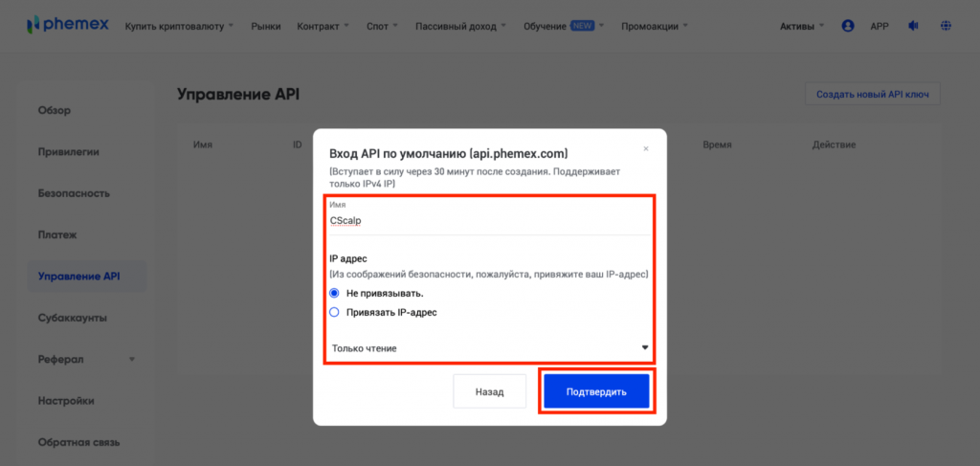Expand the 'Контракт' menu
This screenshot has height=466, width=980.
[x=323, y=26]
